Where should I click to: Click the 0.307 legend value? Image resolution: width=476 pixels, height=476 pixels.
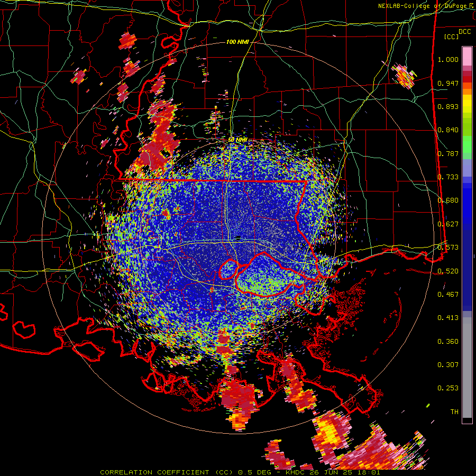(x=448, y=365)
